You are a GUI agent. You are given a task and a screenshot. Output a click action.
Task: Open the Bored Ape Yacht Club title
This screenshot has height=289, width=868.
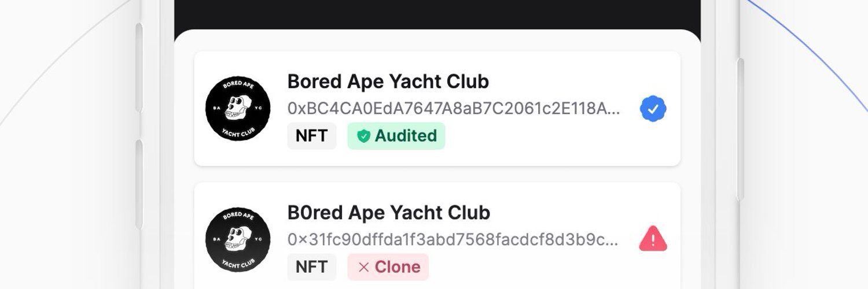(388, 81)
